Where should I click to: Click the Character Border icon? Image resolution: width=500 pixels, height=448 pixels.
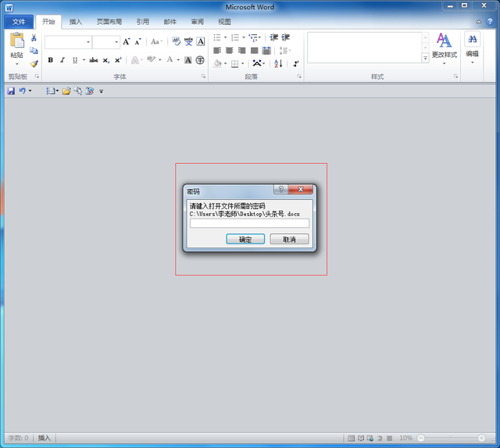tap(201, 41)
